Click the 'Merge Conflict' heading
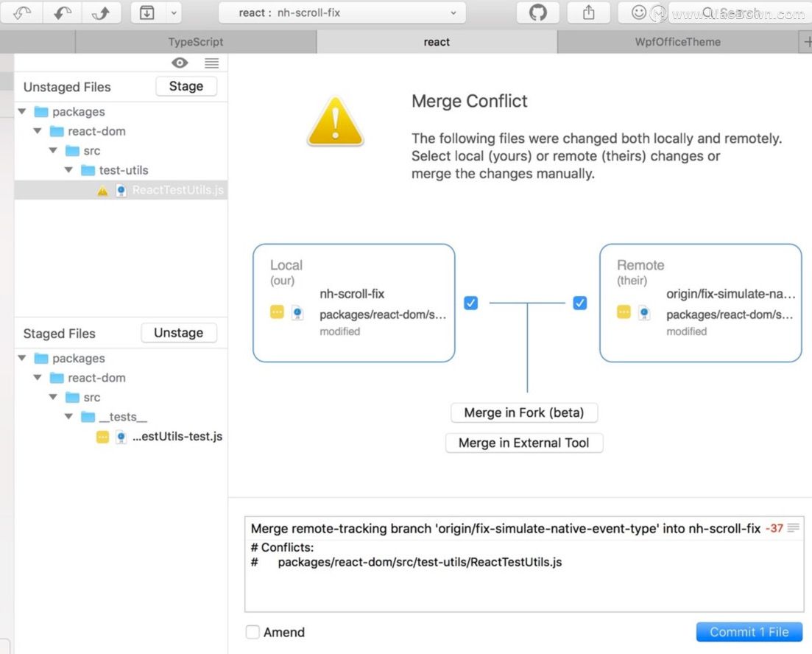 (469, 101)
